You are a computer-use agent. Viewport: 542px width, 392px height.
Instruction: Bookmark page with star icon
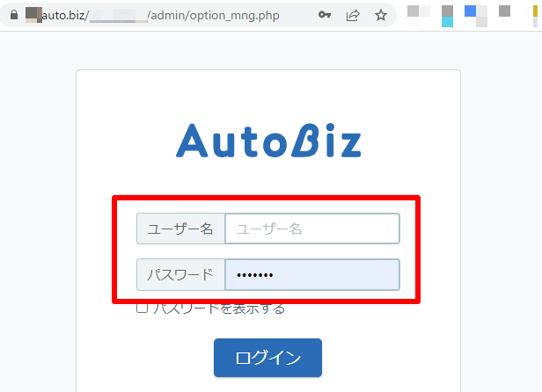[381, 15]
